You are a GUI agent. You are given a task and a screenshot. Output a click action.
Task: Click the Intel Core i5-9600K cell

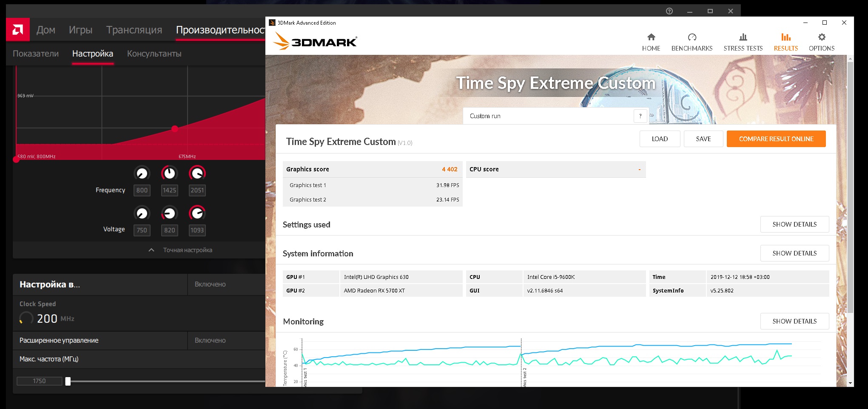584,277
